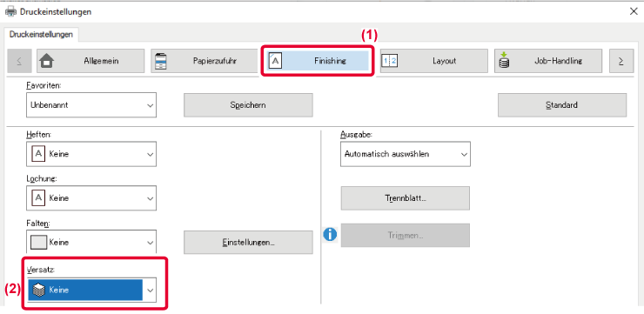Click the Einstellungen... button

click(x=248, y=242)
